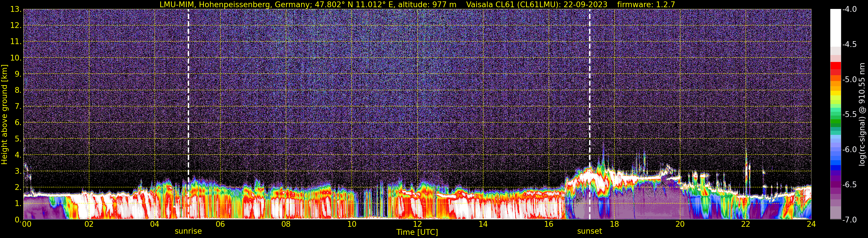Click the 'log(rc-signal) @ 910.55 nm' colorbar label
Screen dimensions: 868x238
point(862,114)
